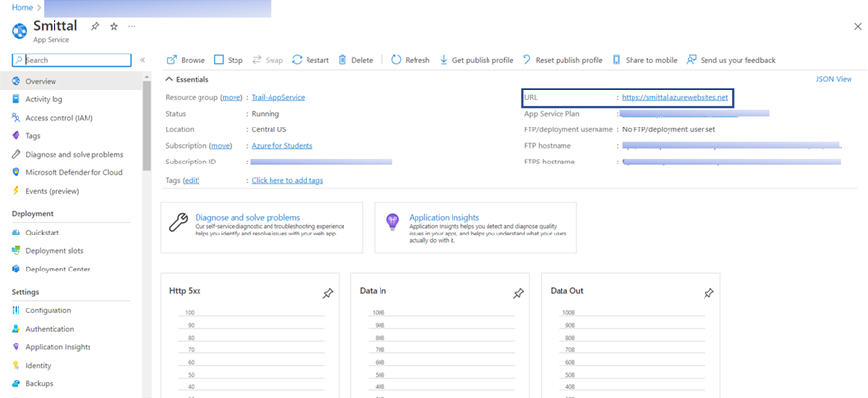Click the Central US location value
Screen dimensions: 868x398
[x=269, y=129]
